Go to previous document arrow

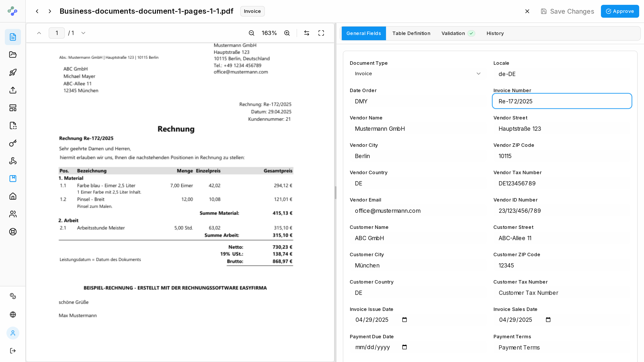tap(37, 11)
